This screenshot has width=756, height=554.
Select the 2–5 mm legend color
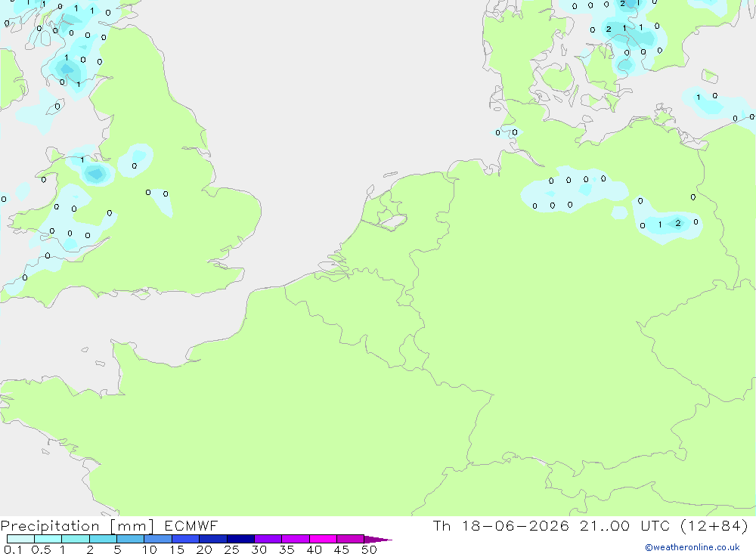(103, 539)
